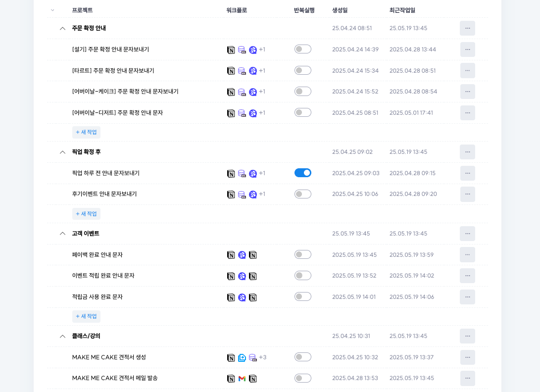Toggle the header collapse-all chevron
The image size is (540, 392).
pos(52,10)
